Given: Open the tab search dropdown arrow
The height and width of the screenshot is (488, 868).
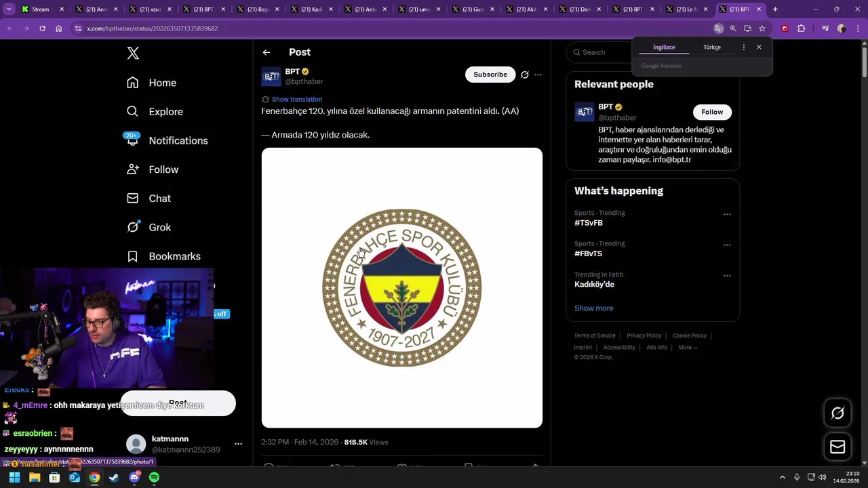Looking at the screenshot, I should coord(9,9).
